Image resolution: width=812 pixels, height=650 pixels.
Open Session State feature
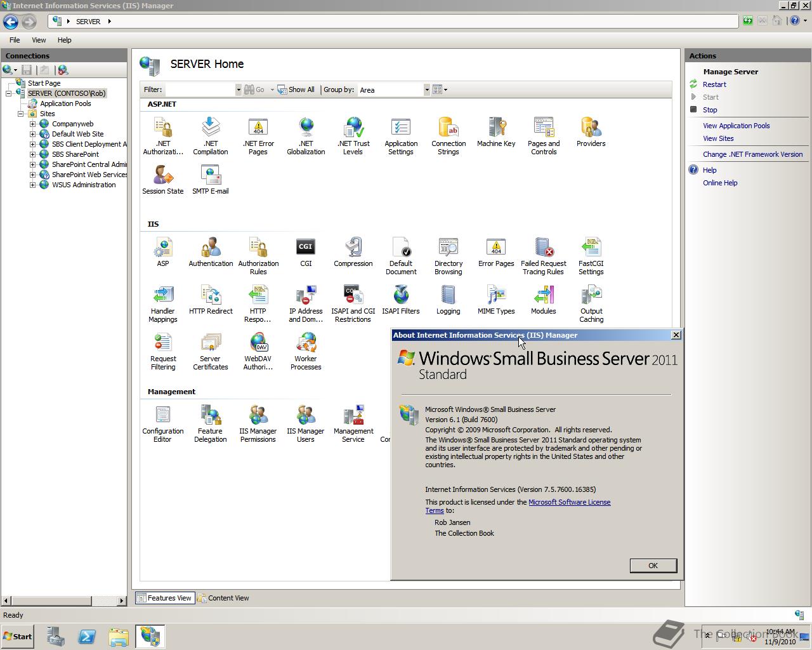[163, 180]
